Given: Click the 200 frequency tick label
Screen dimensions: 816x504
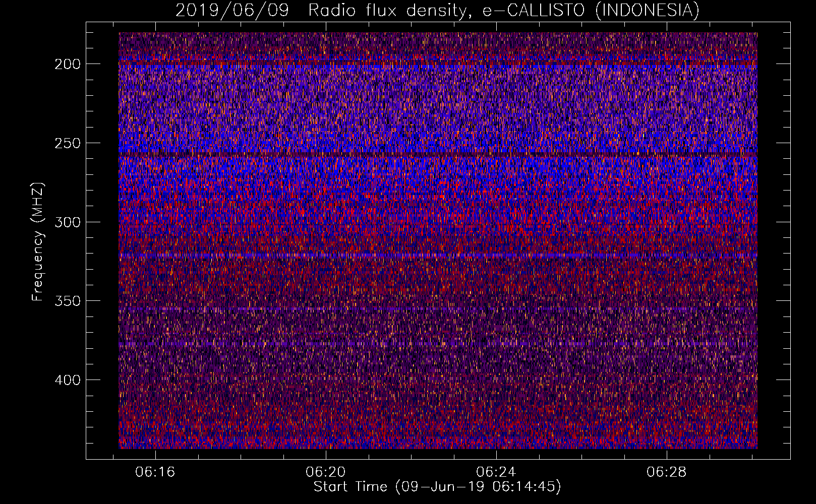Looking at the screenshot, I should (x=67, y=64).
